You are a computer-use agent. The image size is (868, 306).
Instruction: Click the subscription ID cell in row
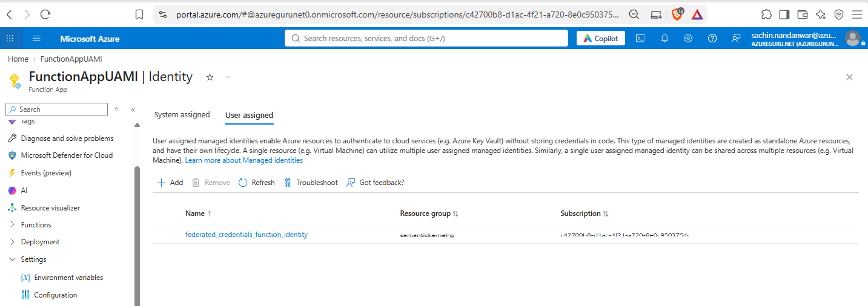click(624, 235)
